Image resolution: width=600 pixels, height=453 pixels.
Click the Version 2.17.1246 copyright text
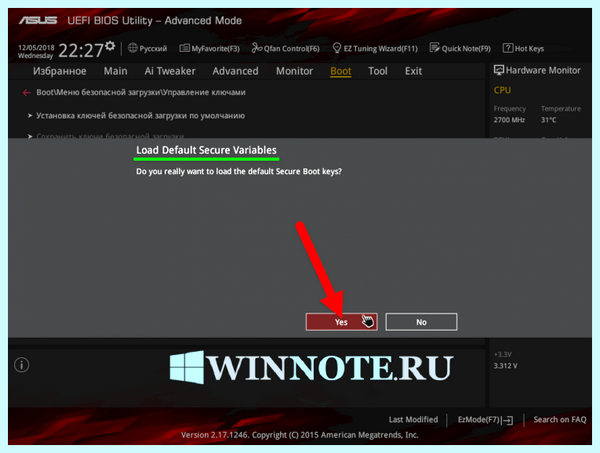click(x=300, y=435)
